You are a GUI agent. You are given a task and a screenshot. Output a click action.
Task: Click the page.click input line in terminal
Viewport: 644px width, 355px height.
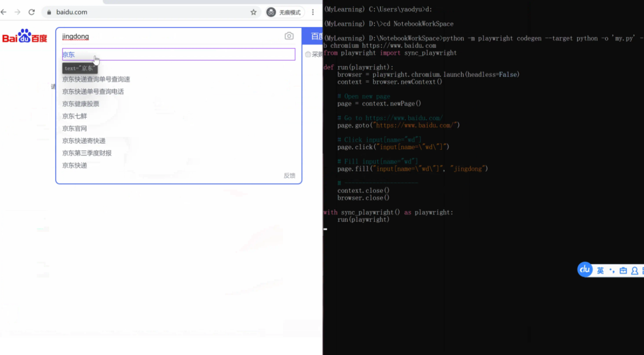(x=393, y=147)
